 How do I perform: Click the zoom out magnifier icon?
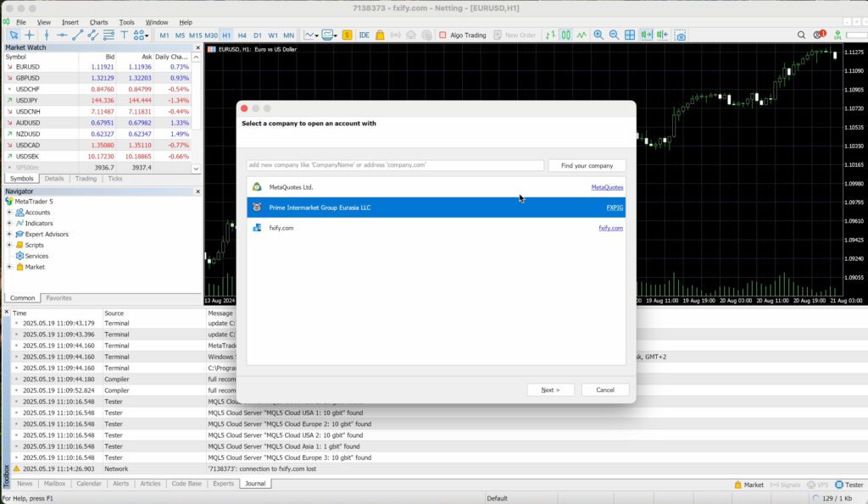[x=614, y=35]
